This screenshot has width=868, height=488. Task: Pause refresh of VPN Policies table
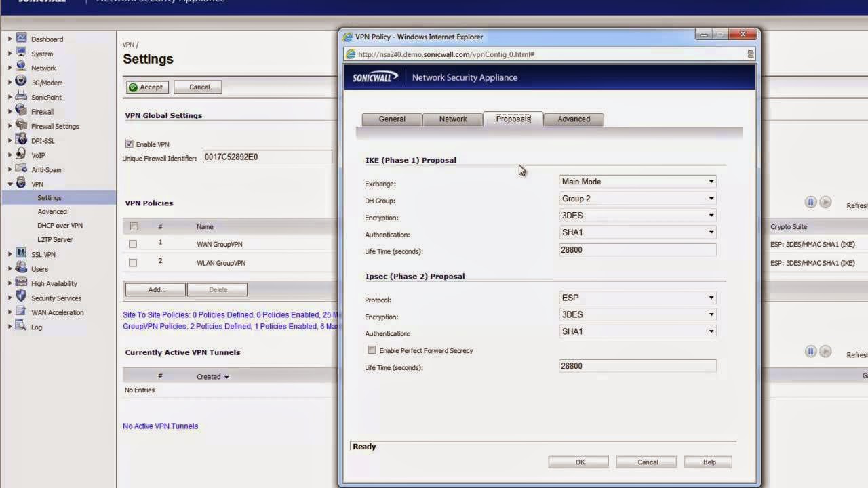click(810, 202)
